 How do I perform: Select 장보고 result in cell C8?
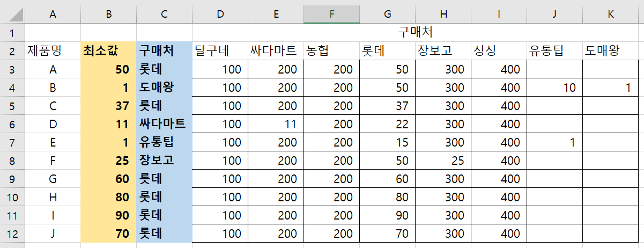(x=164, y=161)
